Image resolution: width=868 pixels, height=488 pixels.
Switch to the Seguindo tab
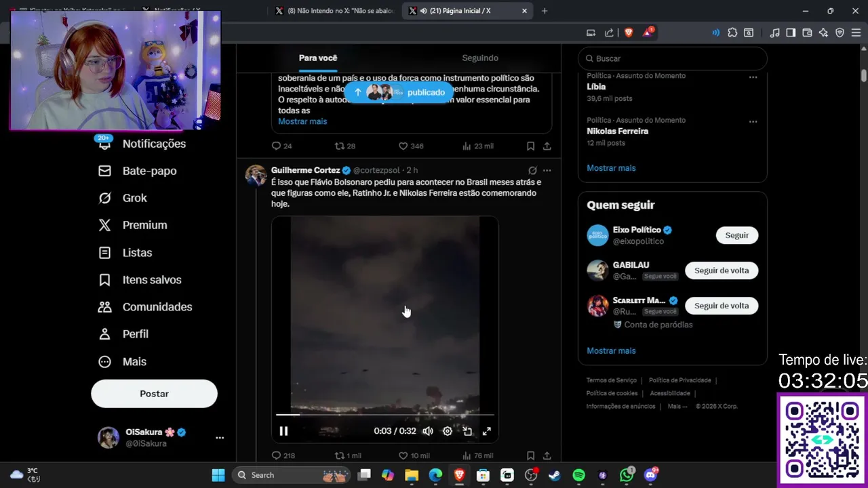pos(480,58)
